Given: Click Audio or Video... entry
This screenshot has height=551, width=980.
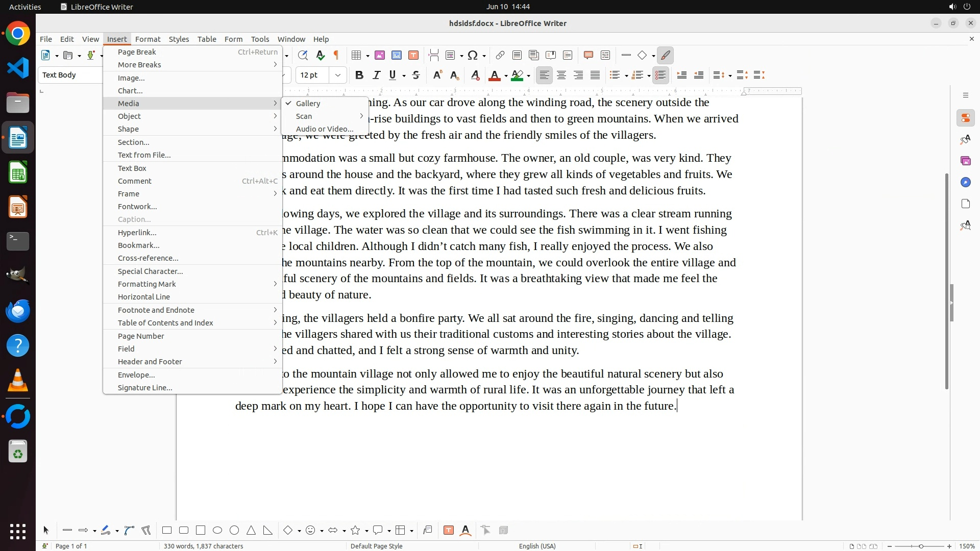Looking at the screenshot, I should 325,129.
